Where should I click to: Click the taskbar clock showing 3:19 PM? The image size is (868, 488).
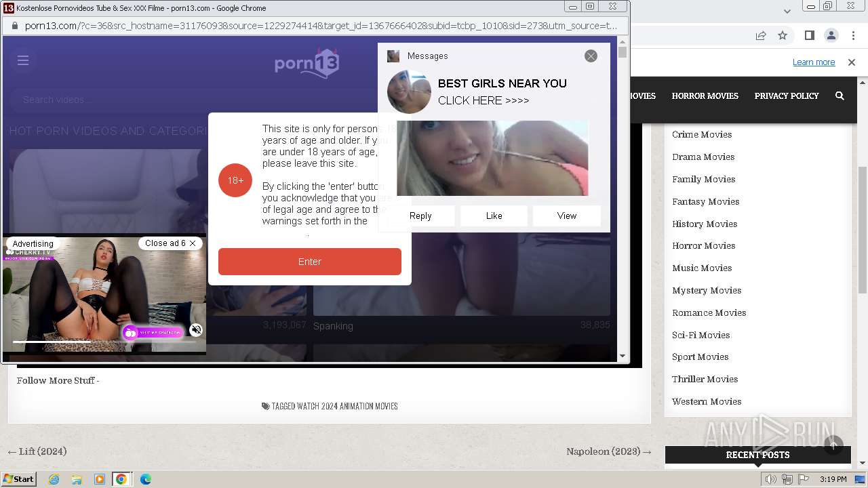point(833,479)
